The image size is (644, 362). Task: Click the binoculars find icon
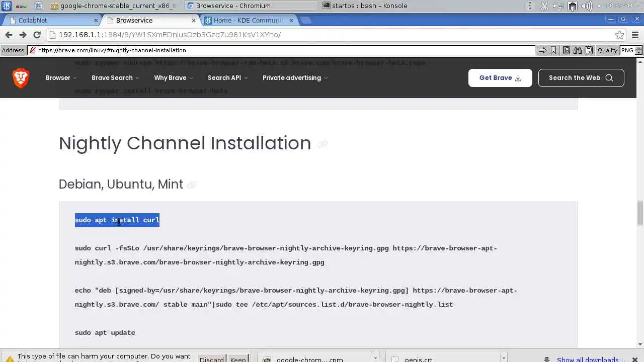[x=577, y=50]
